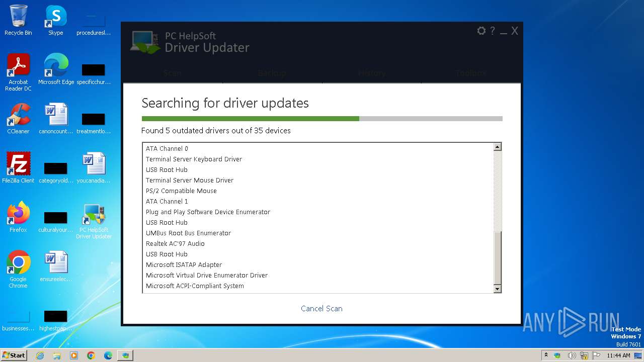The height and width of the screenshot is (362, 644).
Task: Select PS/2 Compatible Mouse row
Action: [x=318, y=191]
